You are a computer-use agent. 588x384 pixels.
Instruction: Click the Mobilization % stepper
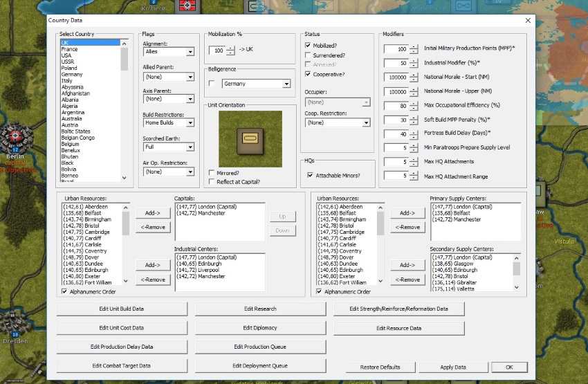pos(230,51)
